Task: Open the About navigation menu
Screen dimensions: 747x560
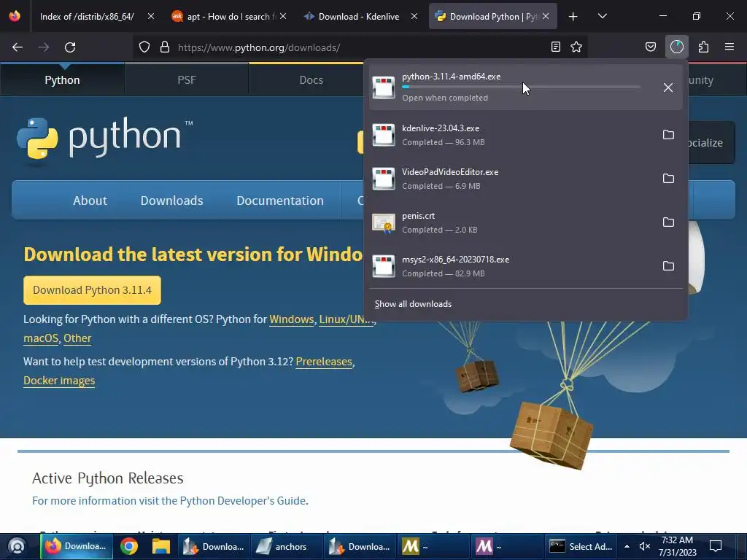Action: click(x=90, y=201)
